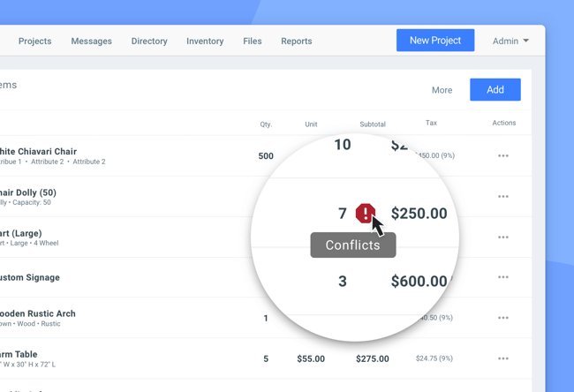The height and width of the screenshot is (392, 574).
Task: Click the red conflict warning icon
Action: coord(366,213)
